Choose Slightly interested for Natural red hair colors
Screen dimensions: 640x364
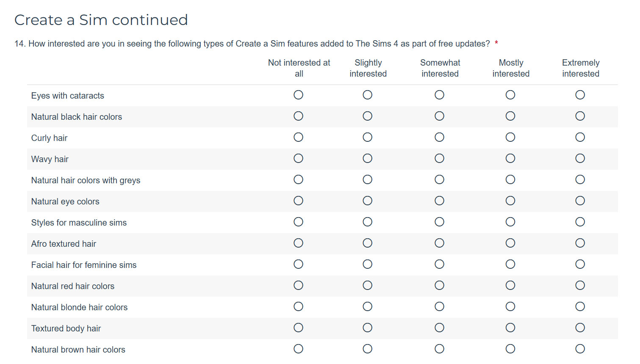[368, 285]
